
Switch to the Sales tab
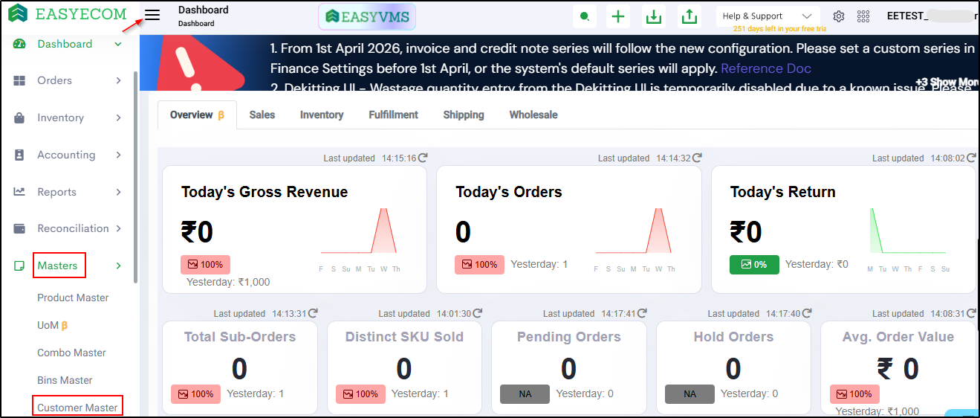pos(262,115)
